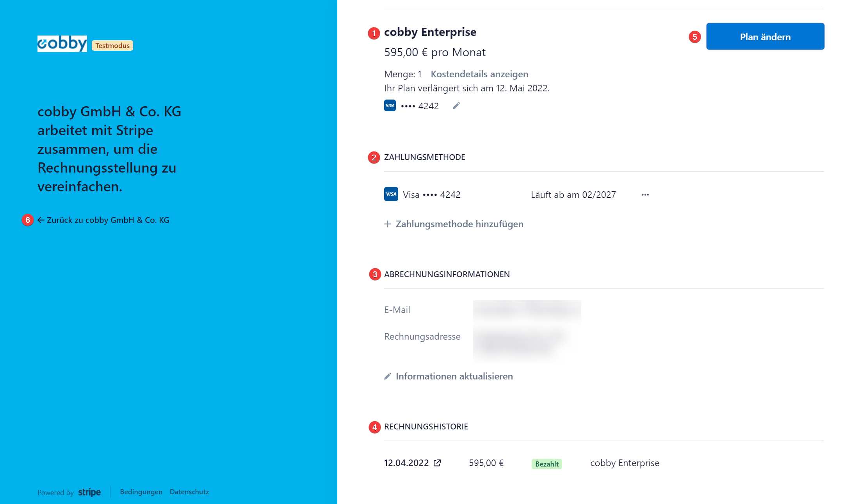Open the Datenschutz link
Viewport: 867px width, 504px height.
tap(189, 492)
